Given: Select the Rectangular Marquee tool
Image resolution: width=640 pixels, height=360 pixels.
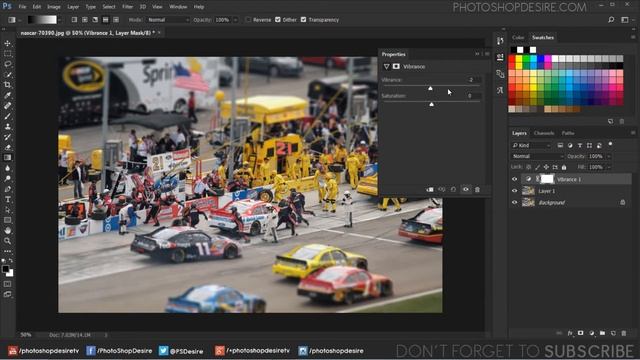Looking at the screenshot, I should (x=7, y=53).
